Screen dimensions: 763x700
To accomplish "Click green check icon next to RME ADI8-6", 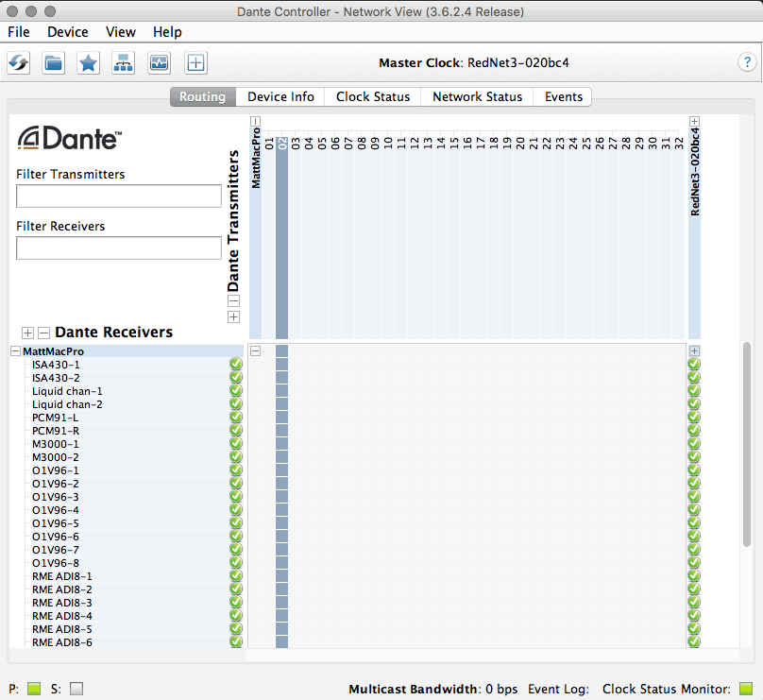I will click(x=236, y=641).
